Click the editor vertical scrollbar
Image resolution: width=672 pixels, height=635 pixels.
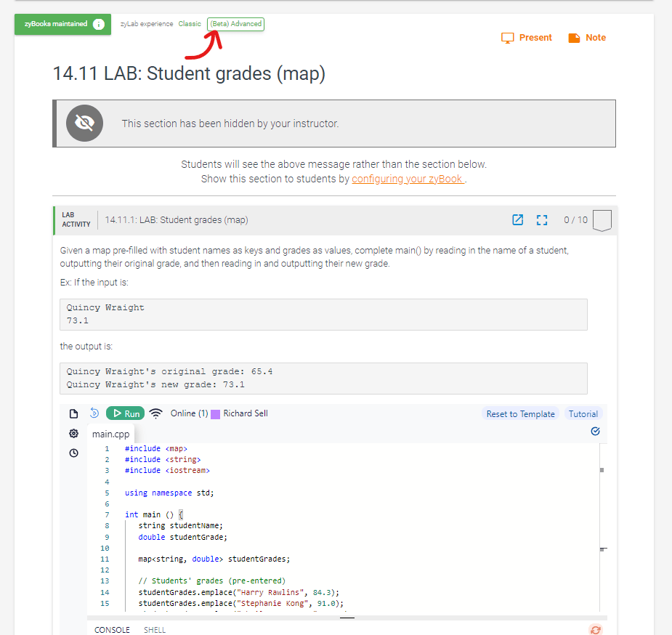pos(604,527)
